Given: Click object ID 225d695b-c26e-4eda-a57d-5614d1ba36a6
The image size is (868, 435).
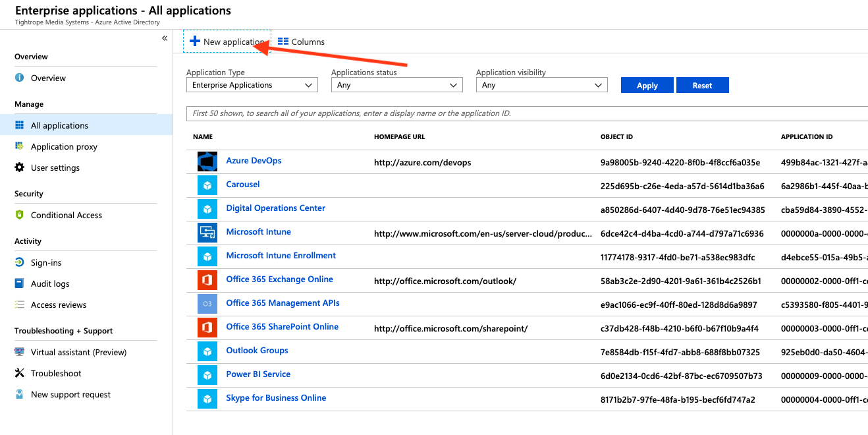Looking at the screenshot, I should [x=682, y=186].
